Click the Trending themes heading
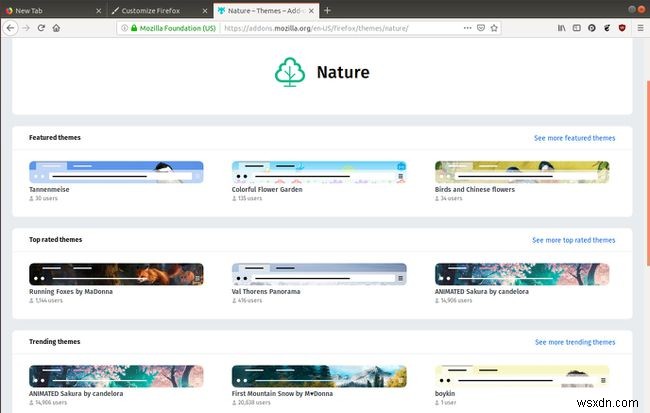This screenshot has width=650, height=413. 55,341
